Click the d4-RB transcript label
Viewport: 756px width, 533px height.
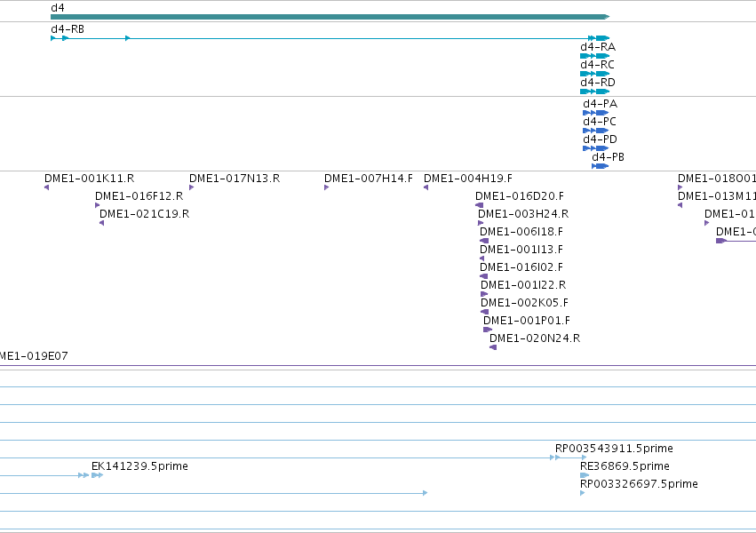[68, 29]
